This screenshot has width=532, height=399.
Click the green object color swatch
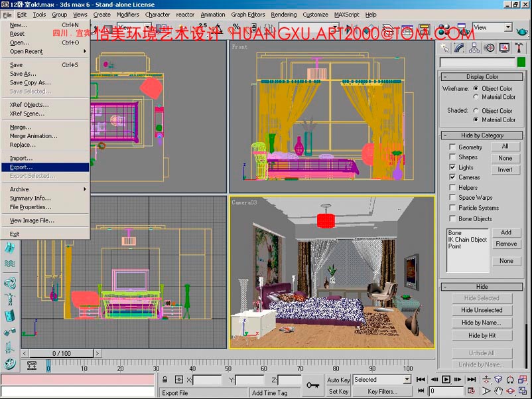521,62
